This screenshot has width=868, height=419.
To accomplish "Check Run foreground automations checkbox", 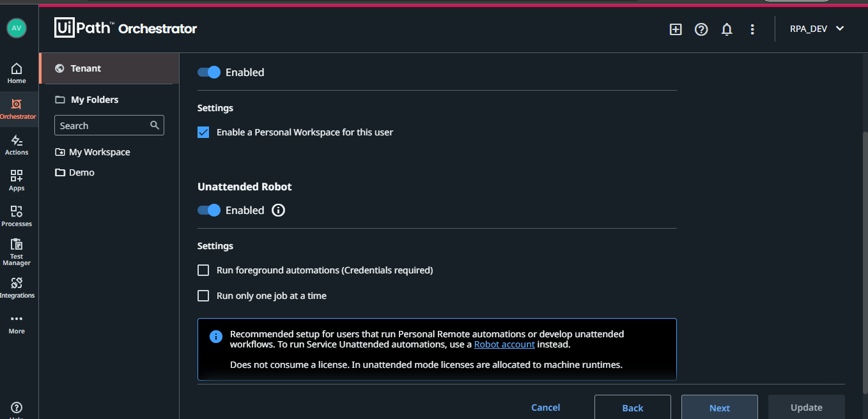I will (x=203, y=270).
